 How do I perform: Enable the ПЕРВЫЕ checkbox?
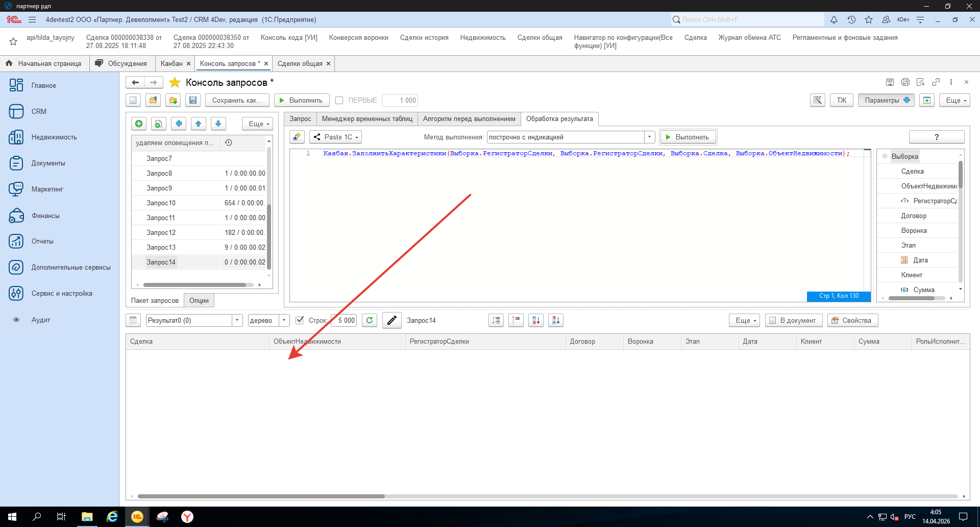point(339,101)
